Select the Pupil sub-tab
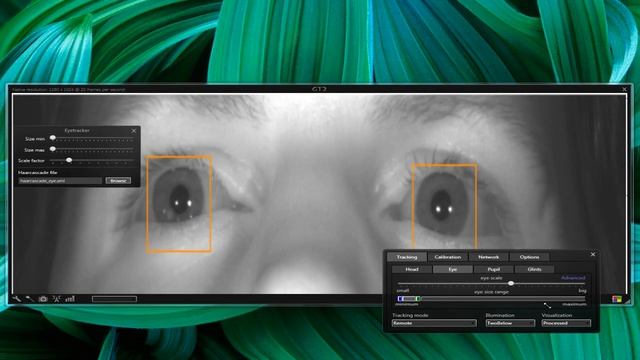 493,269
